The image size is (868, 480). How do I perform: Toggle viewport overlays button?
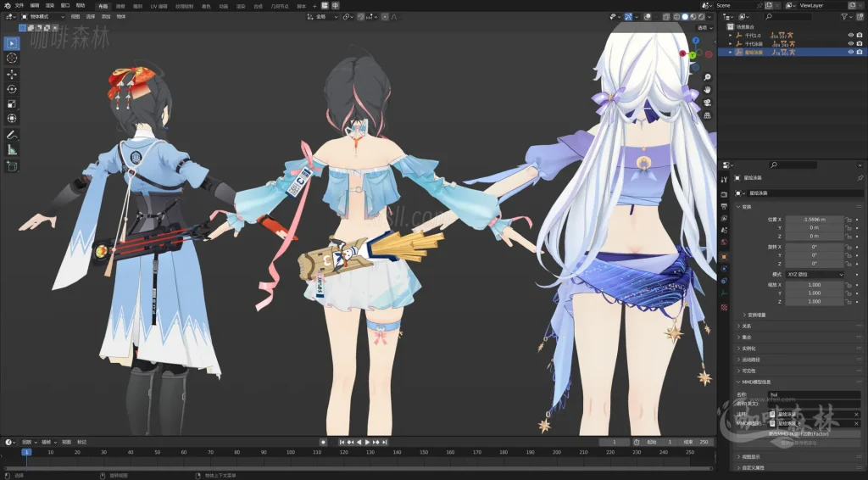point(648,17)
